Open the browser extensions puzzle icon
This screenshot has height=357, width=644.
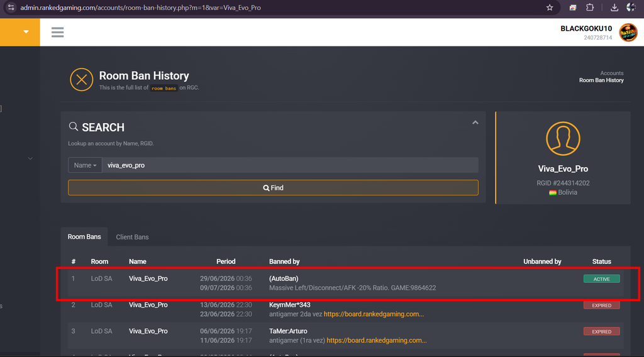[x=590, y=8]
